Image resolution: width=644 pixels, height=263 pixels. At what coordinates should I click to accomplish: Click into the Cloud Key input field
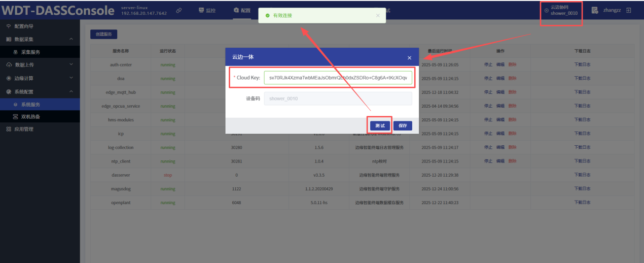click(338, 78)
